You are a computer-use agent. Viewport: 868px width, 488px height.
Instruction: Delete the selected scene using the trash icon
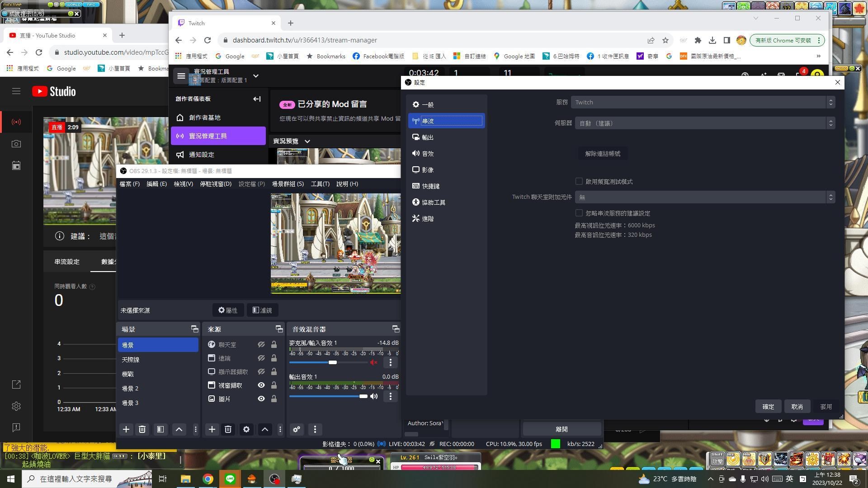tap(142, 429)
